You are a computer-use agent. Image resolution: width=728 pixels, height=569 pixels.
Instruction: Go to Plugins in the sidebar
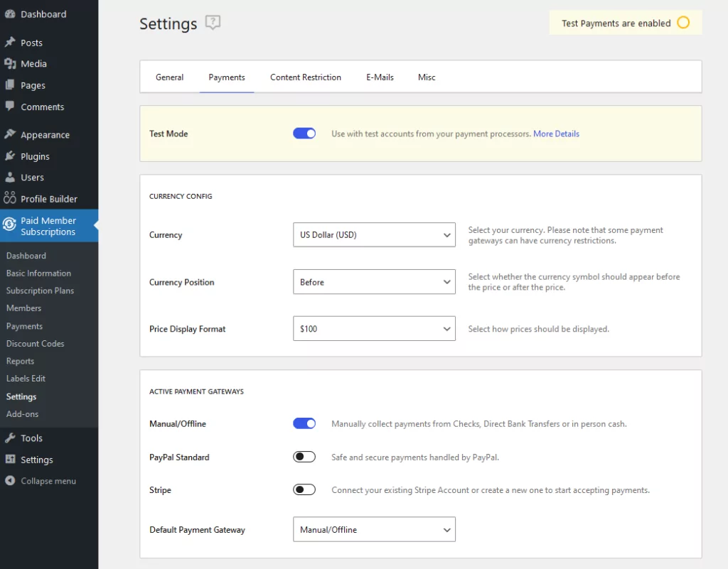[x=35, y=156]
